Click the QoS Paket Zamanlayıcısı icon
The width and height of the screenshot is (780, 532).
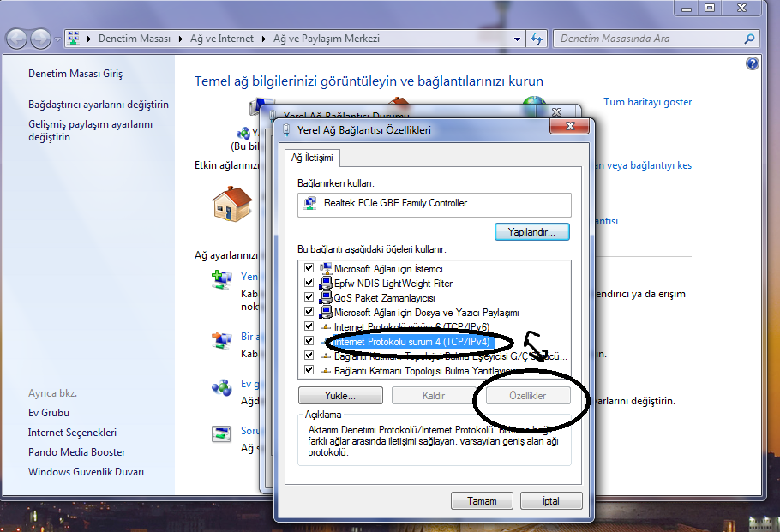pyautogui.click(x=326, y=297)
